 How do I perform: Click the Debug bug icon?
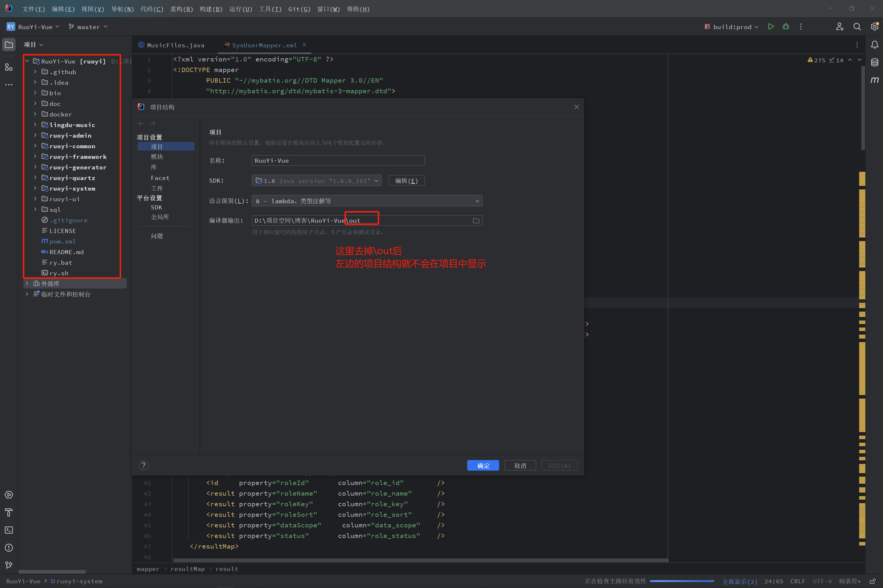tap(786, 27)
